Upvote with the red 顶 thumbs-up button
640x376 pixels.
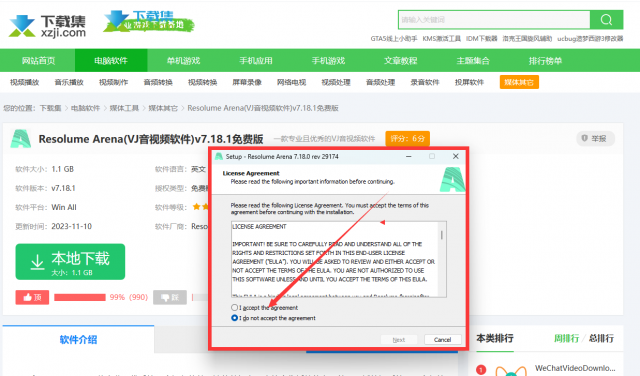tap(32, 297)
